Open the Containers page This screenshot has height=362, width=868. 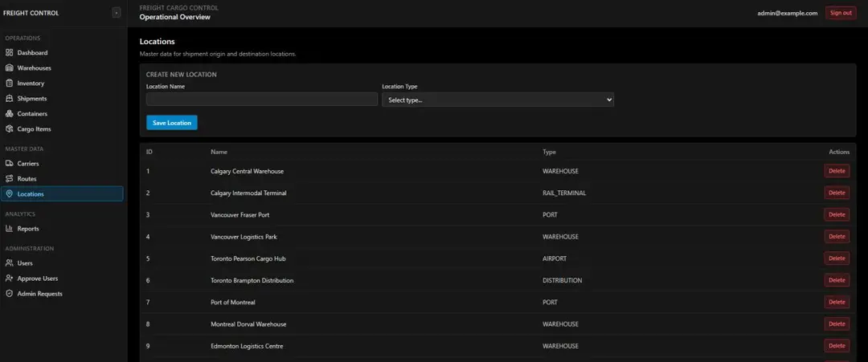(62, 114)
